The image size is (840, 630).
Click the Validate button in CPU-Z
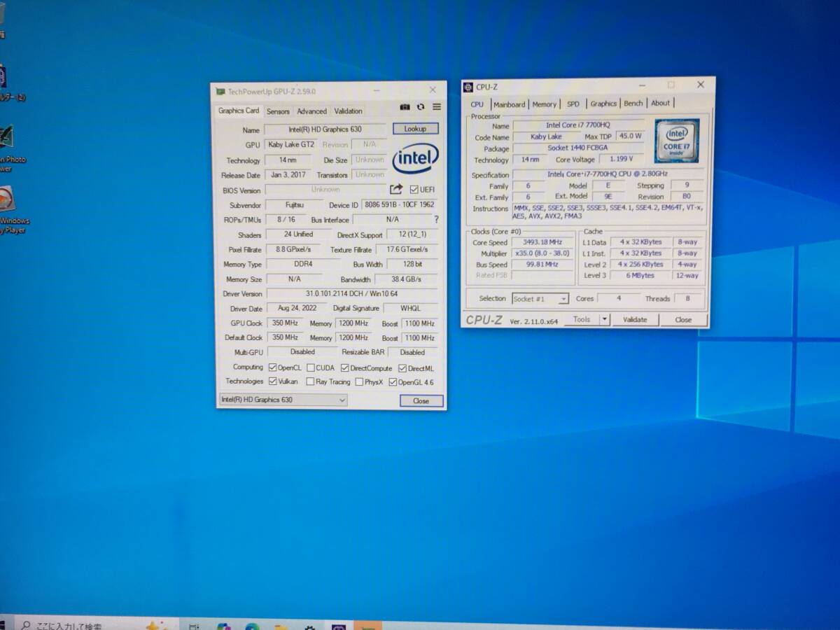pyautogui.click(x=635, y=319)
